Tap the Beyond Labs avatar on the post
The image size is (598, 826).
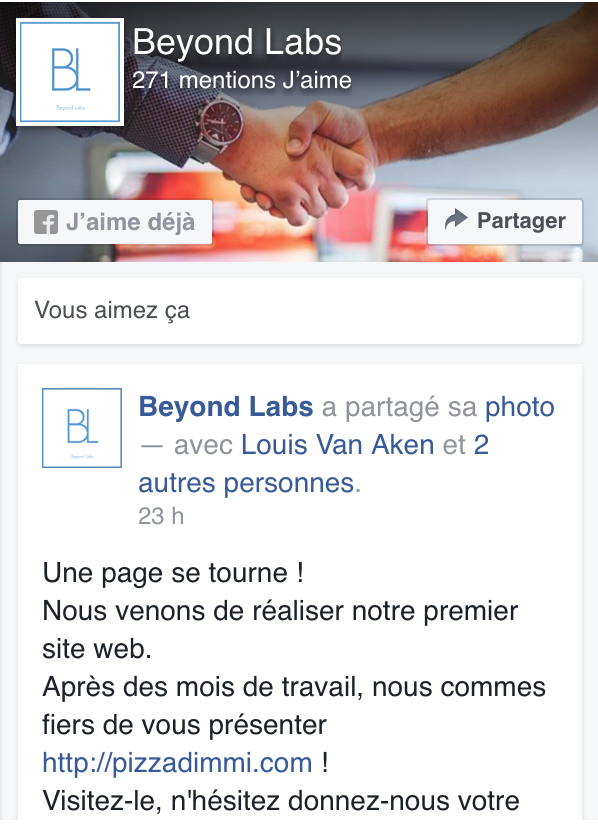[x=82, y=428]
